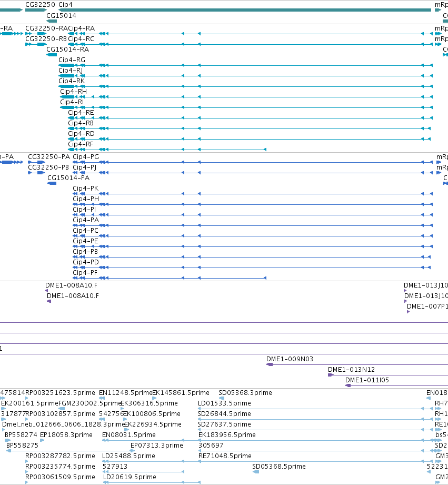Select the Cip4-RD transcript label
448x485 pixels.
(81, 134)
